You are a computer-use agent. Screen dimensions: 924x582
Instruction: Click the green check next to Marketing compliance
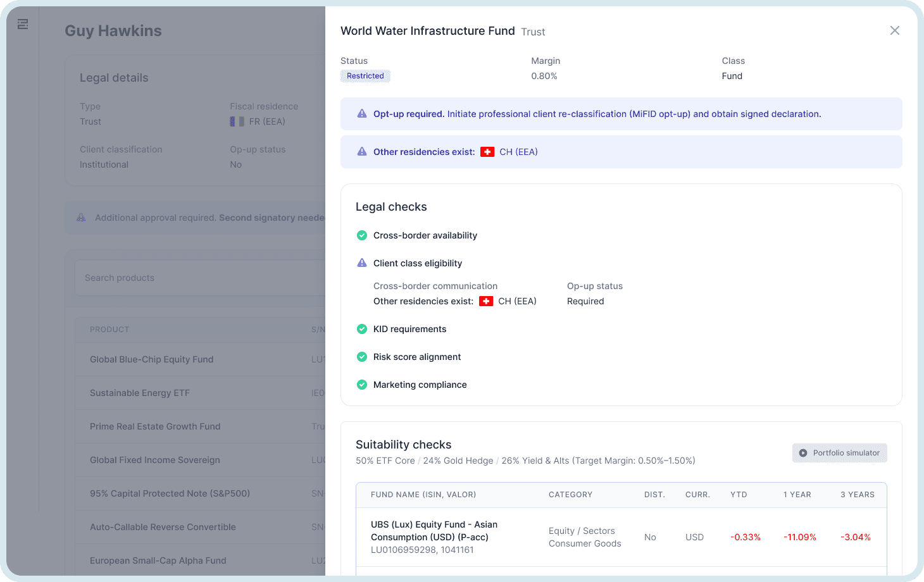[x=361, y=385]
